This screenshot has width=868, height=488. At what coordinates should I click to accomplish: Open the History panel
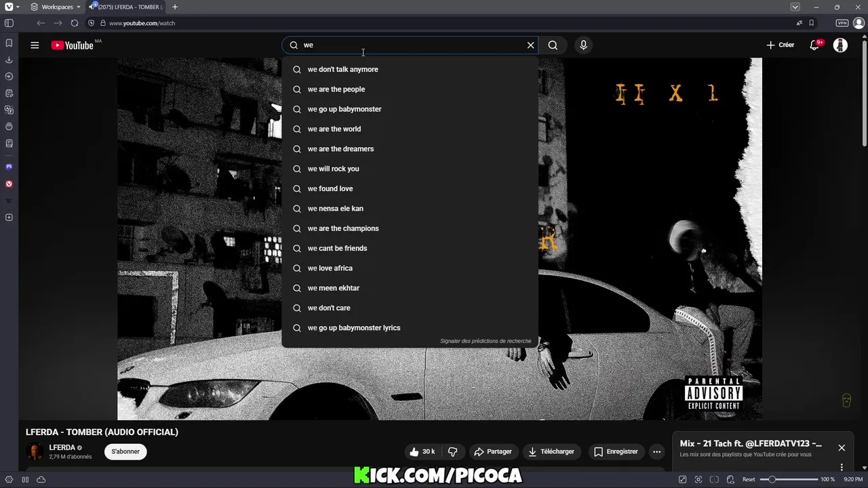tap(9, 77)
